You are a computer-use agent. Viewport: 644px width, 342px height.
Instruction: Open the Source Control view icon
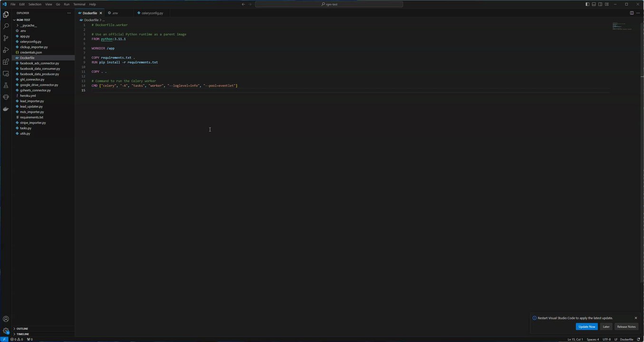(6, 38)
